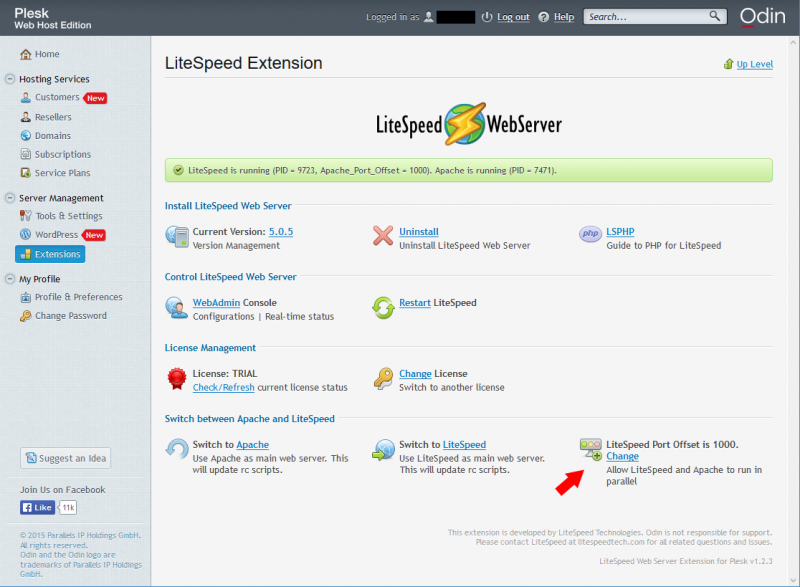
Task: Click the LiteSpeed switch link
Action: tap(464, 444)
